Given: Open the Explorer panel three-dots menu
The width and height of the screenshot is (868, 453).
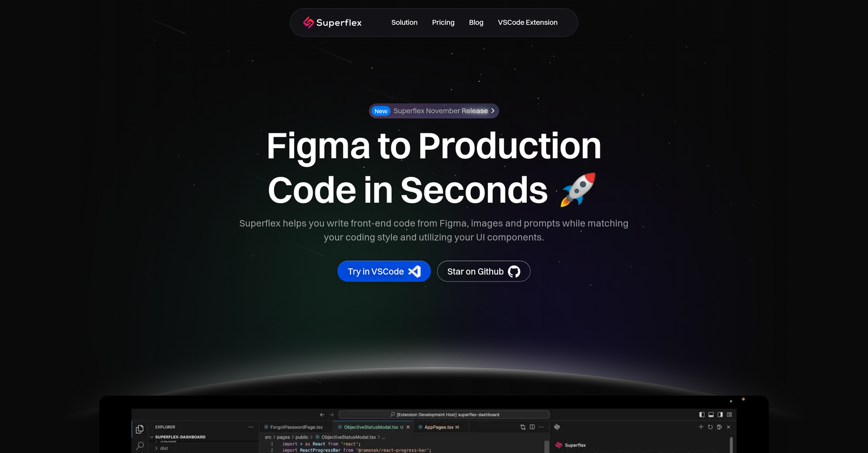Looking at the screenshot, I should pyautogui.click(x=251, y=427).
